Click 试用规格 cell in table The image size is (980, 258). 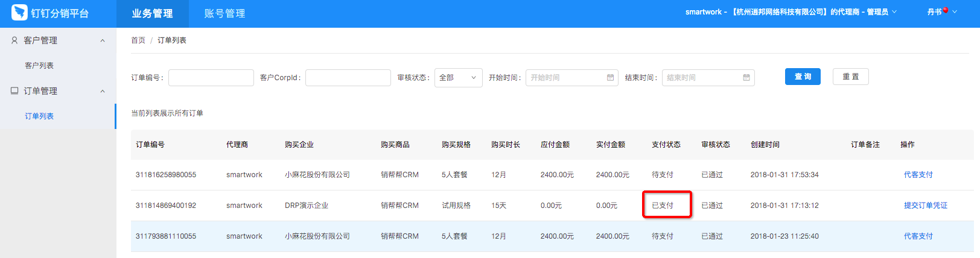[x=456, y=206]
